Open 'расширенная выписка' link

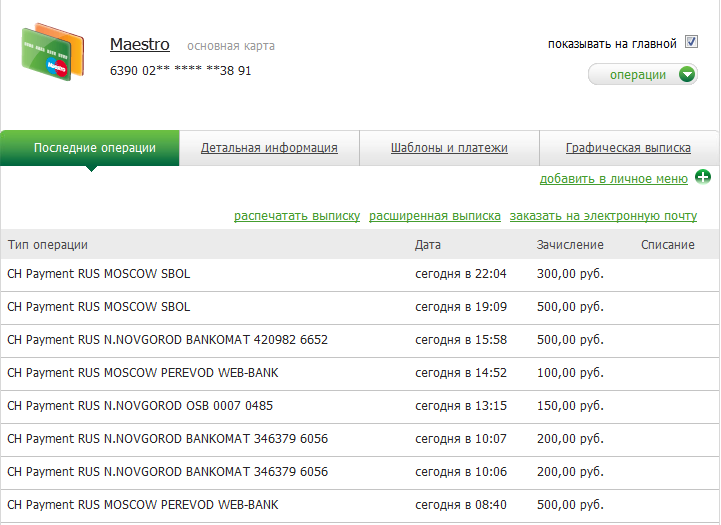[435, 216]
